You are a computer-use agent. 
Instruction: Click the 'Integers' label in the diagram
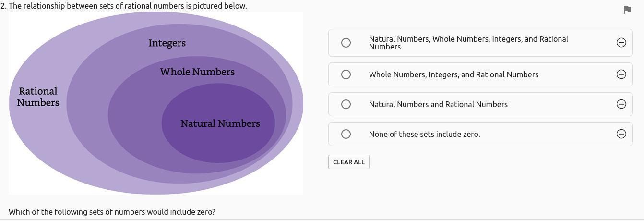[x=167, y=43]
